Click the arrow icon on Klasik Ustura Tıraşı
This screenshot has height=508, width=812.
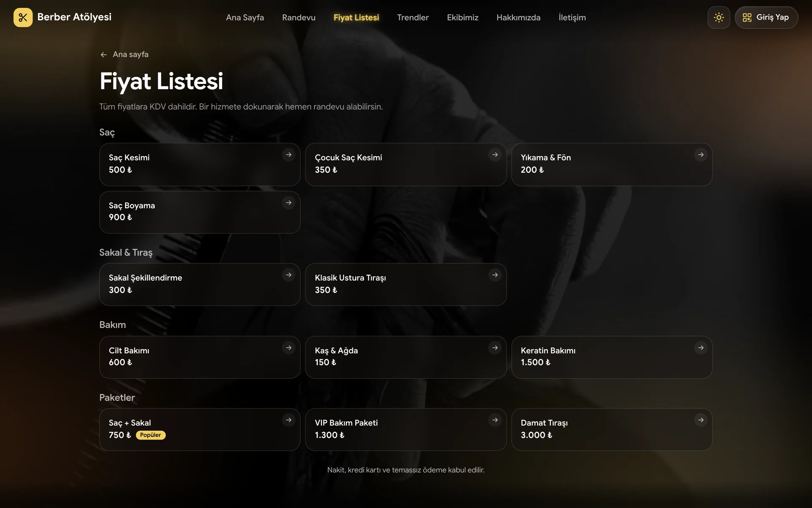click(495, 275)
